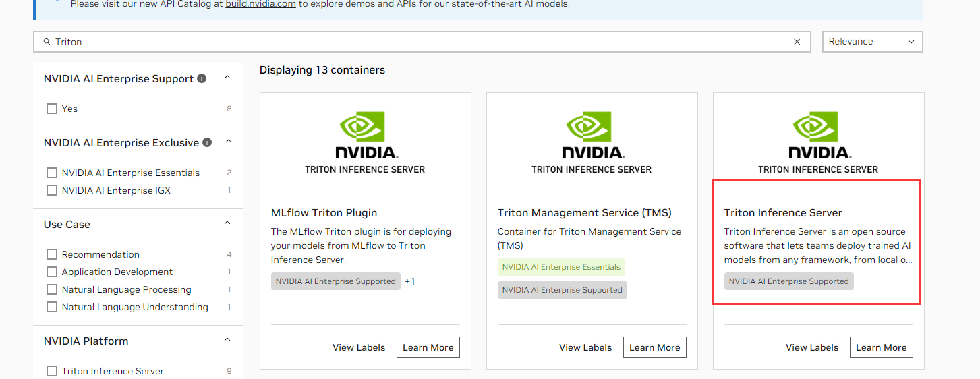This screenshot has width=980, height=379.
Task: Open info icon beside NVIDIA AI Enterprise Support
Action: [x=202, y=78]
